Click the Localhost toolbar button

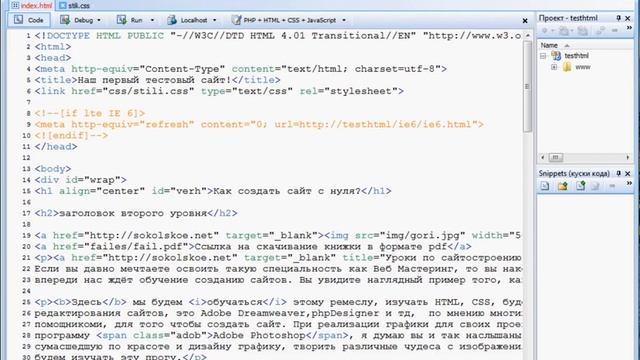coord(188,20)
